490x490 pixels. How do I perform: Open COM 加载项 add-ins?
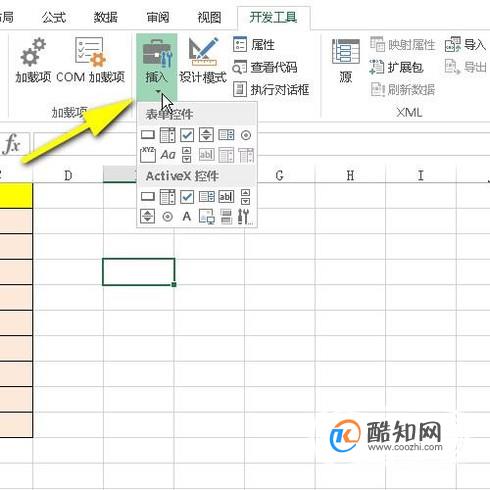(90, 60)
